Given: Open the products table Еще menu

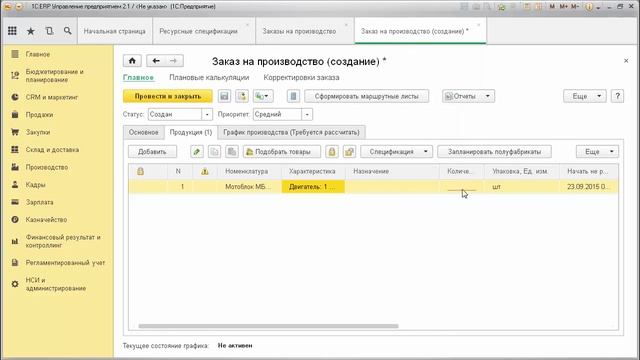Looking at the screenshot, I should 597,152.
